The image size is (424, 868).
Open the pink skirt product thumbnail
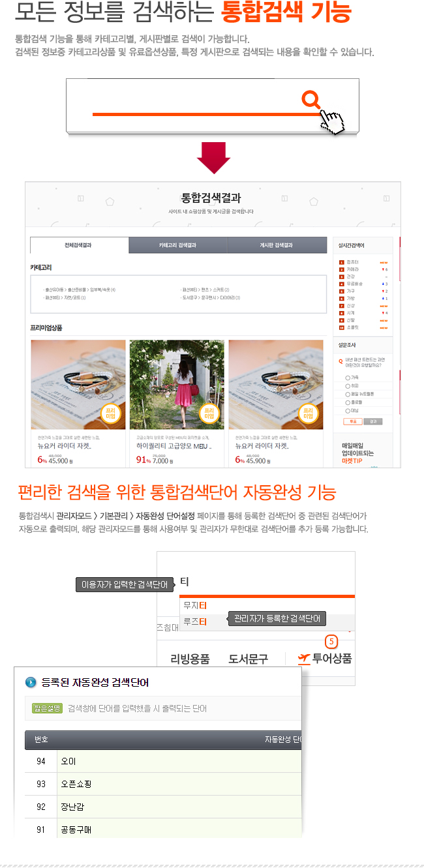click(177, 384)
